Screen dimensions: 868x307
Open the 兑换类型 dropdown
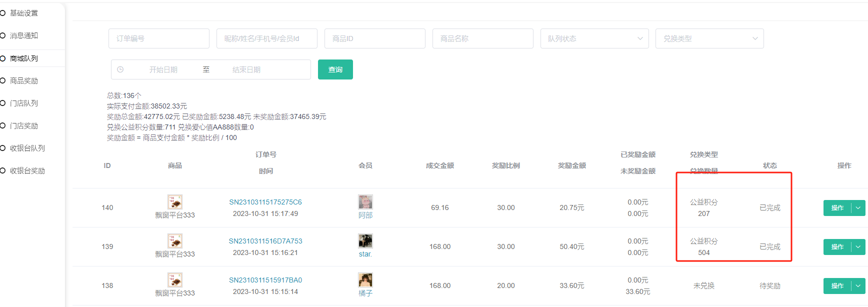pyautogui.click(x=709, y=38)
